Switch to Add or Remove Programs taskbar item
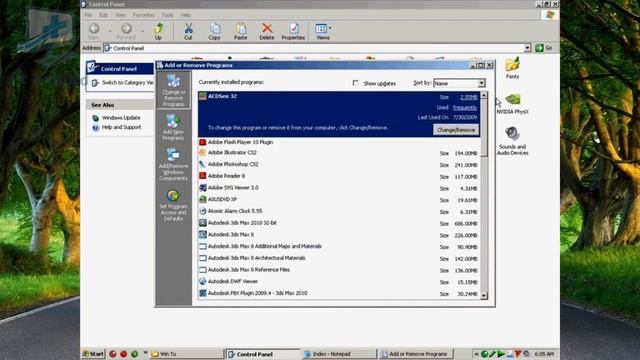This screenshot has height=360, width=640. click(415, 354)
